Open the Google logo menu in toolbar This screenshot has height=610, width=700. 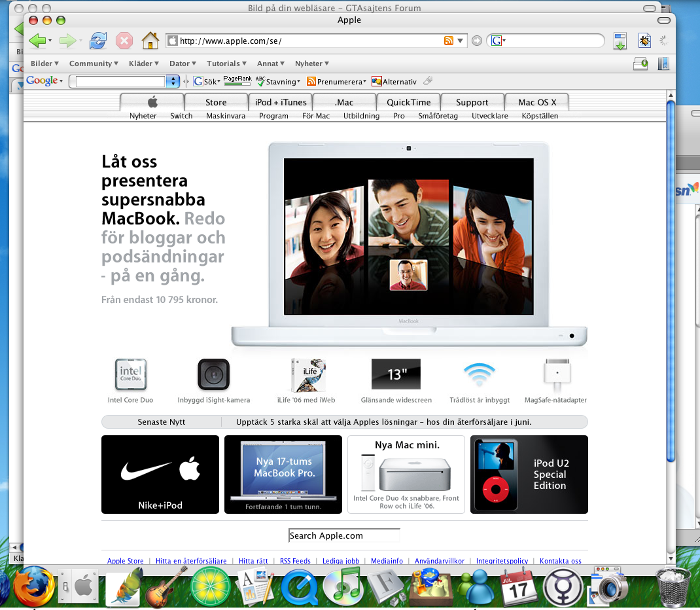44,81
